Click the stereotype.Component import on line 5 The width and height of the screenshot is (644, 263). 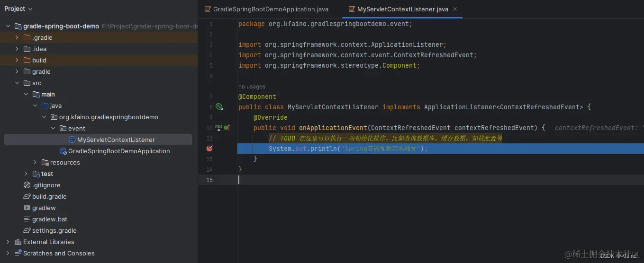click(x=329, y=65)
